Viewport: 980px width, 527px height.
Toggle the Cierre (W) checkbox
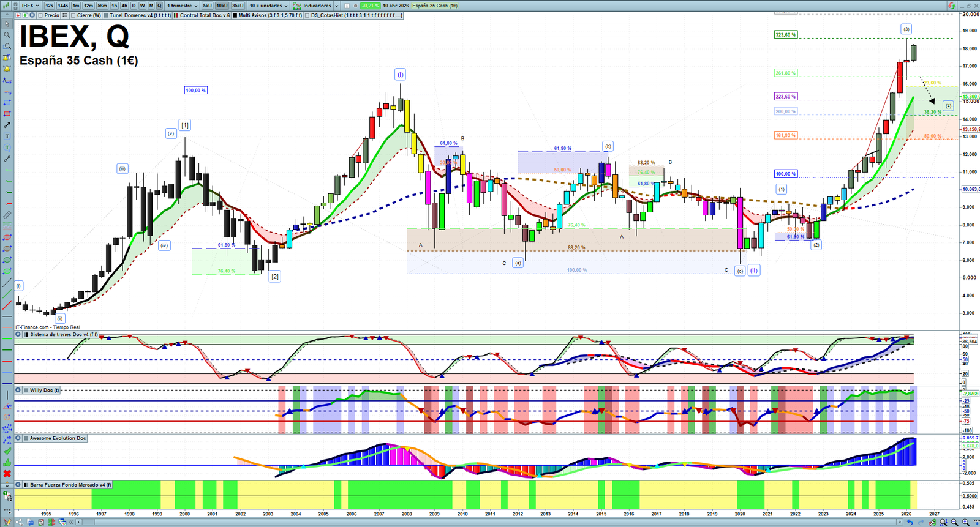[73, 15]
